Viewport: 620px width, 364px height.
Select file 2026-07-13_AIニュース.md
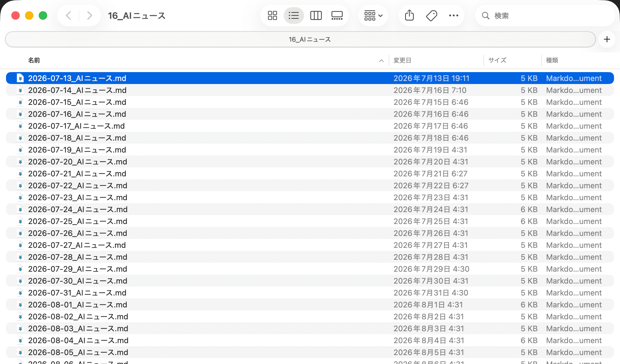pyautogui.click(x=310, y=78)
